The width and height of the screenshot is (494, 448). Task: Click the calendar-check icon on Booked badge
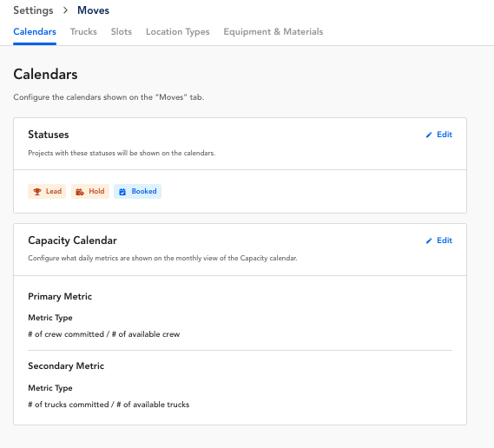[122, 192]
